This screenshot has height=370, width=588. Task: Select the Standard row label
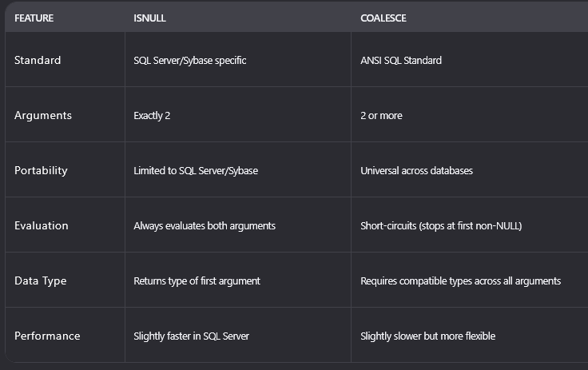pyautogui.click(x=38, y=60)
